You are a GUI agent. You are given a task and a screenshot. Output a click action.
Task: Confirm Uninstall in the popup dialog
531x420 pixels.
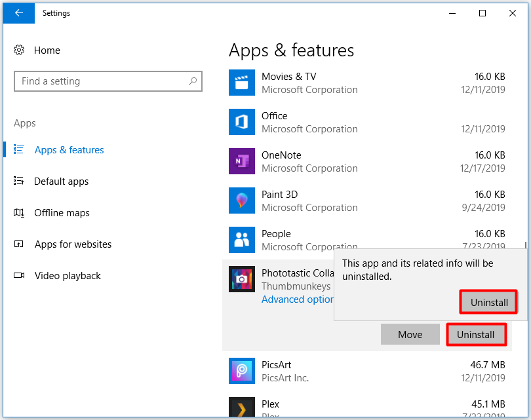coord(488,302)
